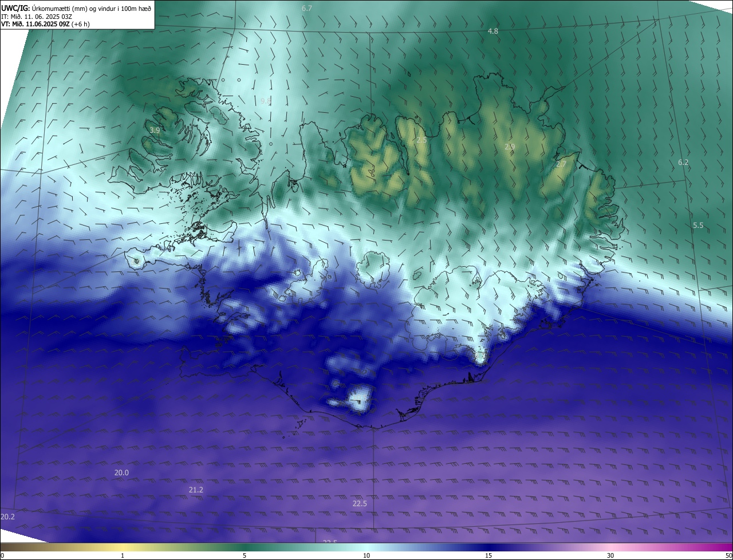Click the 9.8 value label on map
Screen dimensions: 733x560
click(x=266, y=101)
